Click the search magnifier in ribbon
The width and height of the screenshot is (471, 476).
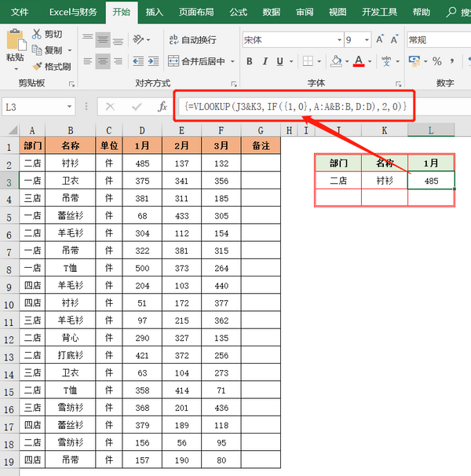pos(451,12)
